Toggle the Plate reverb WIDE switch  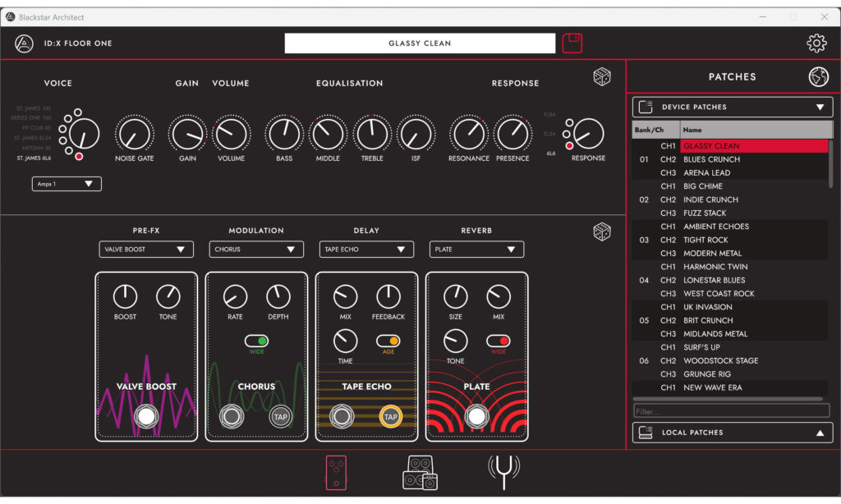[498, 341]
